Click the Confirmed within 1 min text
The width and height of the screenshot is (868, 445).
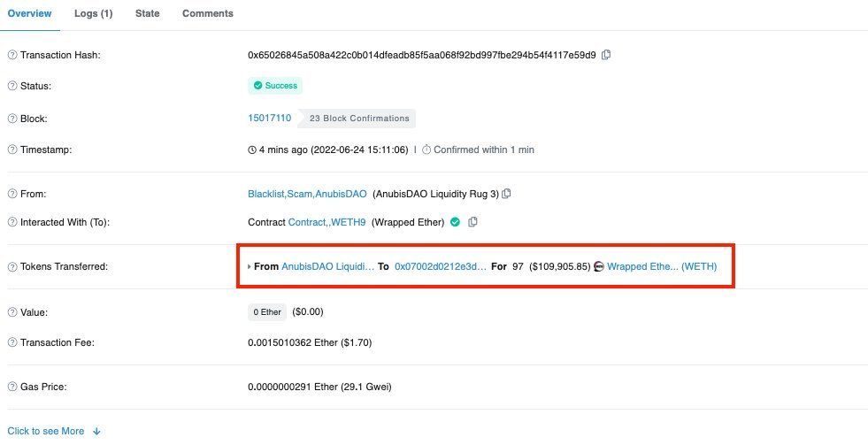pyautogui.click(x=484, y=150)
